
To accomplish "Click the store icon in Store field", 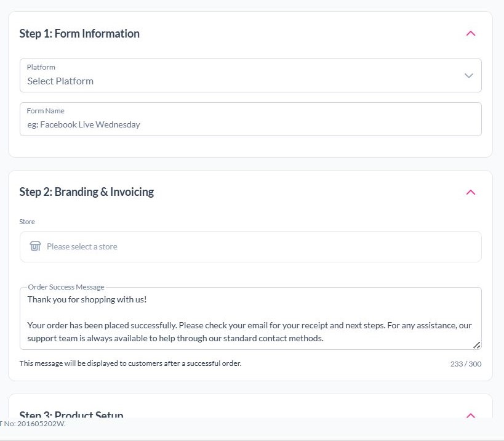I will click(x=35, y=246).
